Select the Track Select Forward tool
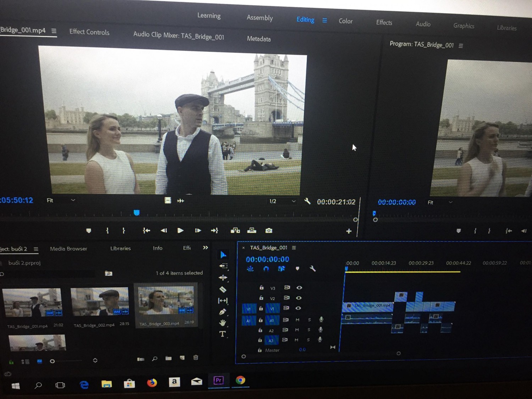532x399 pixels. [x=223, y=266]
